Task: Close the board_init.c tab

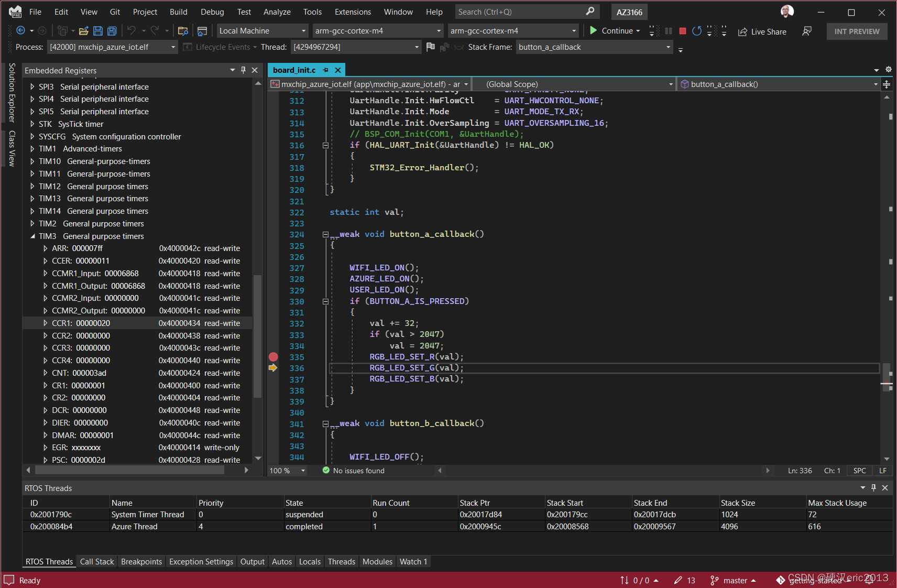Action: coord(338,70)
